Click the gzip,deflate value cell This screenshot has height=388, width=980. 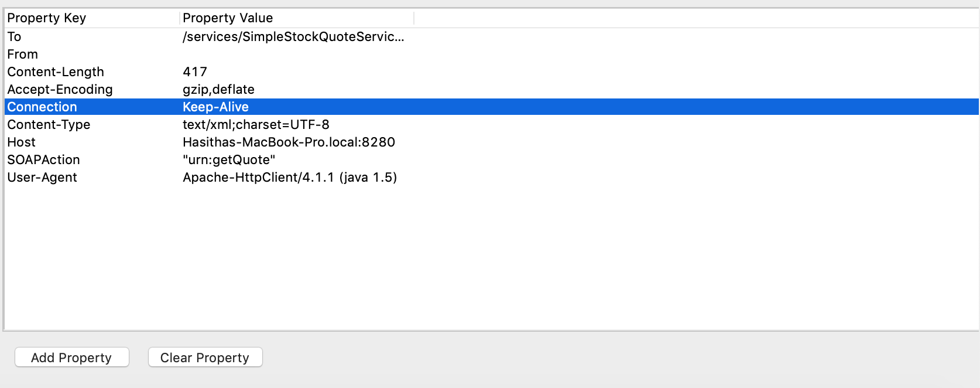coord(218,90)
